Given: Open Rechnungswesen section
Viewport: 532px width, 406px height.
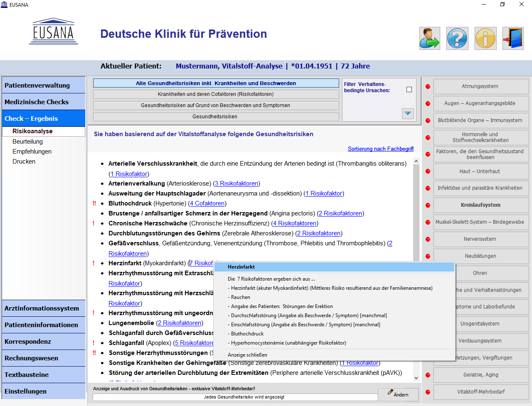Looking at the screenshot, I should 44,358.
